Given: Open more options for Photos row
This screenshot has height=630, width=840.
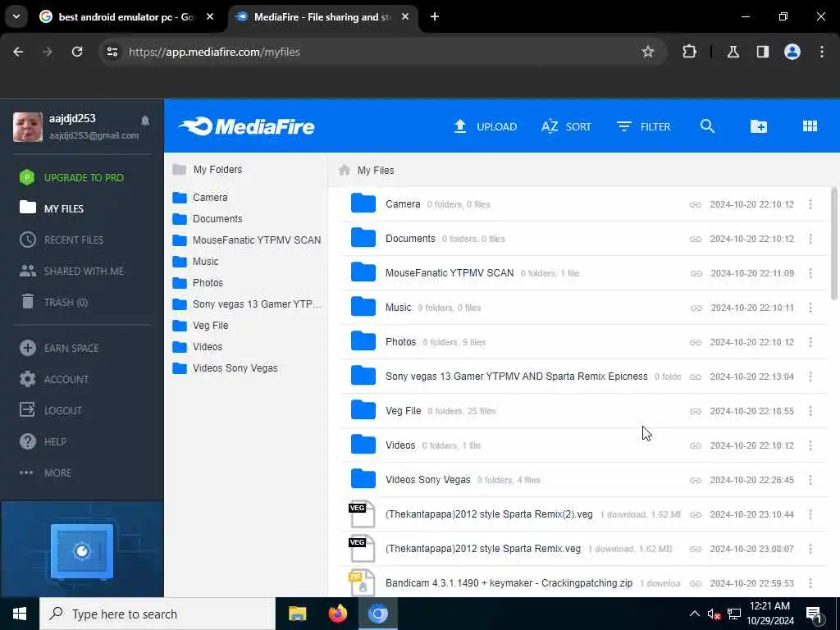Looking at the screenshot, I should pos(810,342).
